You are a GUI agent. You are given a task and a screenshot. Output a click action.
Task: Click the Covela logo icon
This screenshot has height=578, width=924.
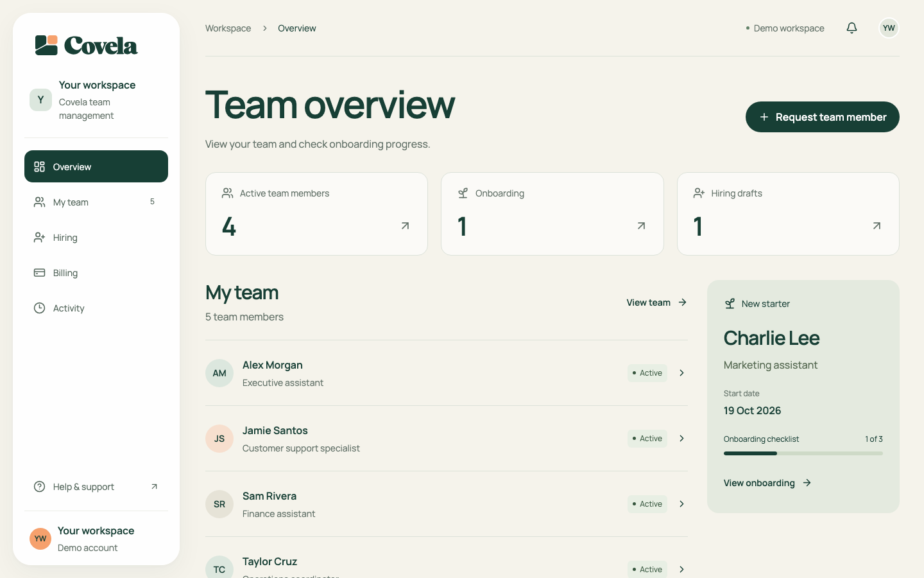[x=46, y=45]
